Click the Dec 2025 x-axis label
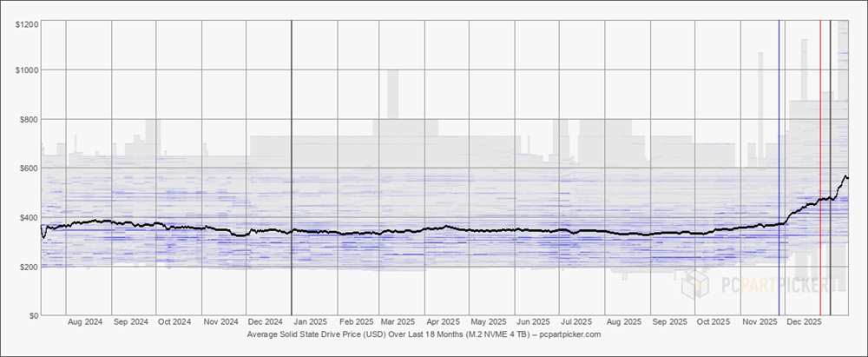 pos(804,321)
